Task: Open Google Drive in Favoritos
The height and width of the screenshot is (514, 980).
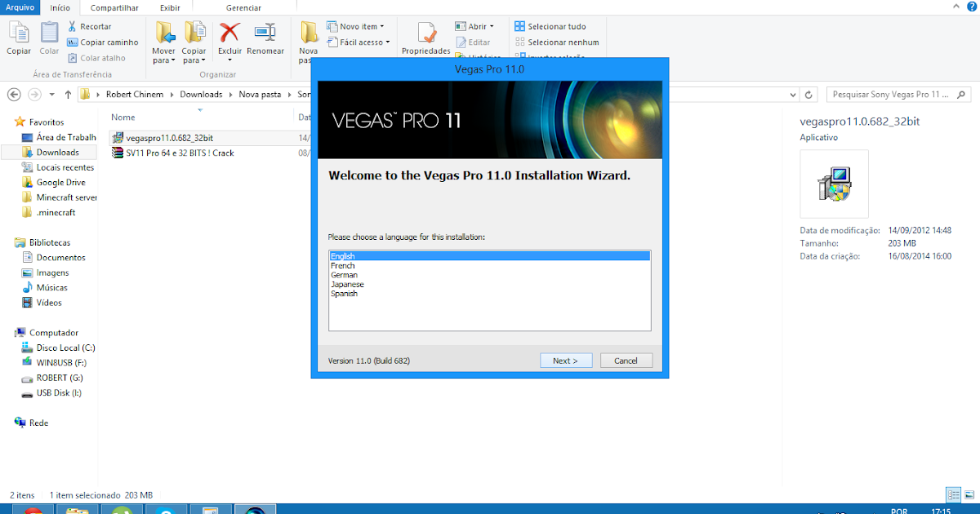Action: click(54, 183)
